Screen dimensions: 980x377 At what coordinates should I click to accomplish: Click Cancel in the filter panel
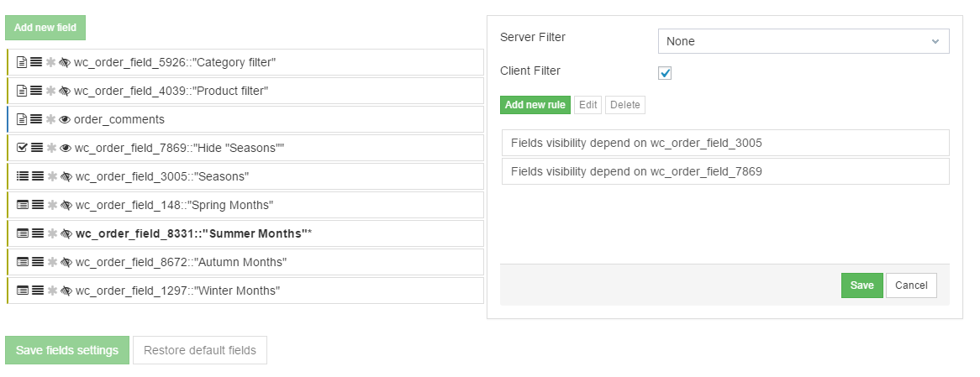pos(911,285)
